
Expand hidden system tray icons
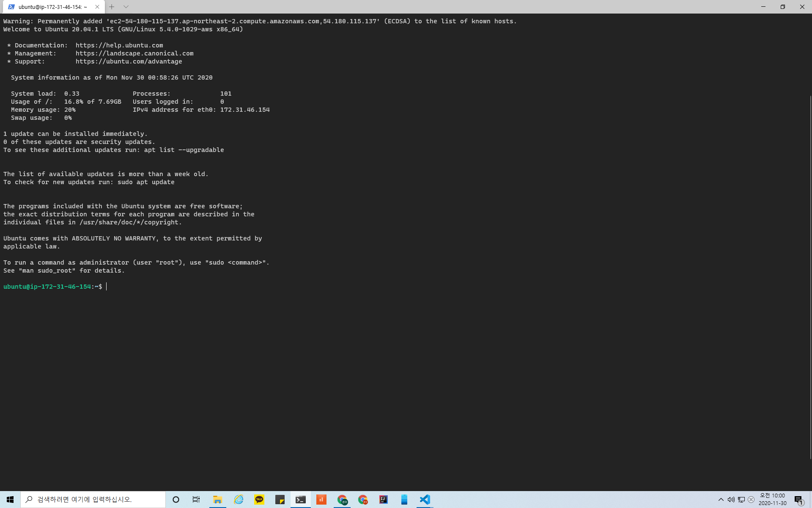tap(721, 500)
